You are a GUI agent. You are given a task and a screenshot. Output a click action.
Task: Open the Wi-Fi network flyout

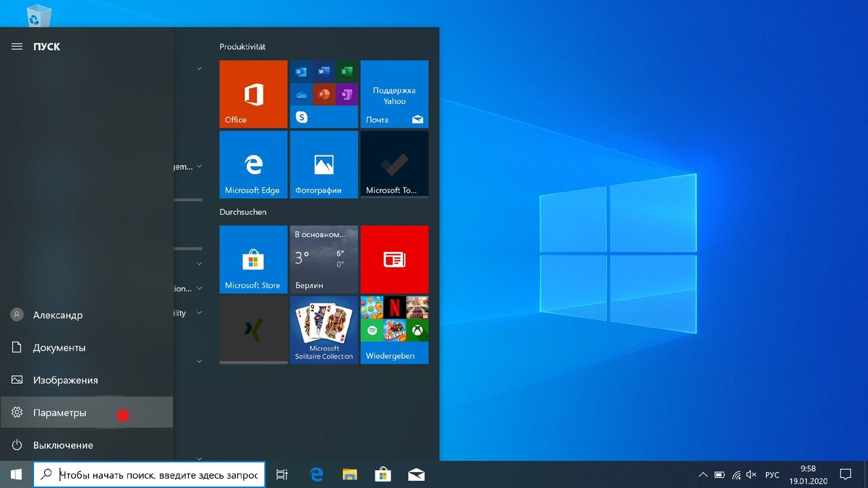[736, 475]
